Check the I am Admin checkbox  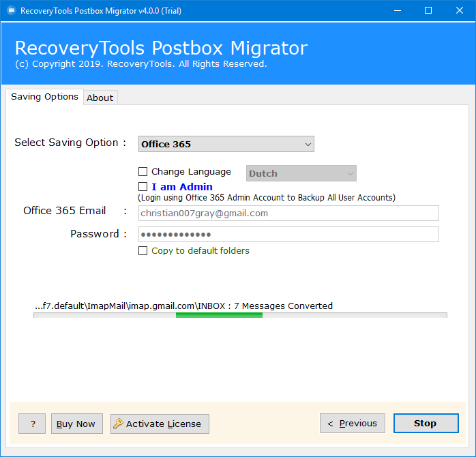143,186
